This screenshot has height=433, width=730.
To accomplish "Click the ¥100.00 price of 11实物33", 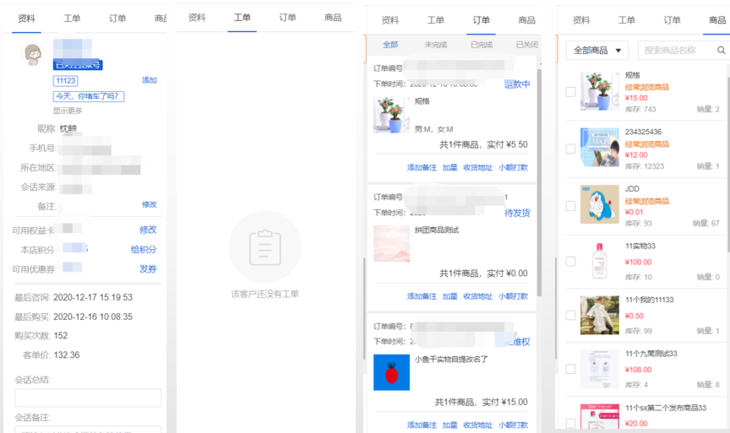I will (x=638, y=262).
